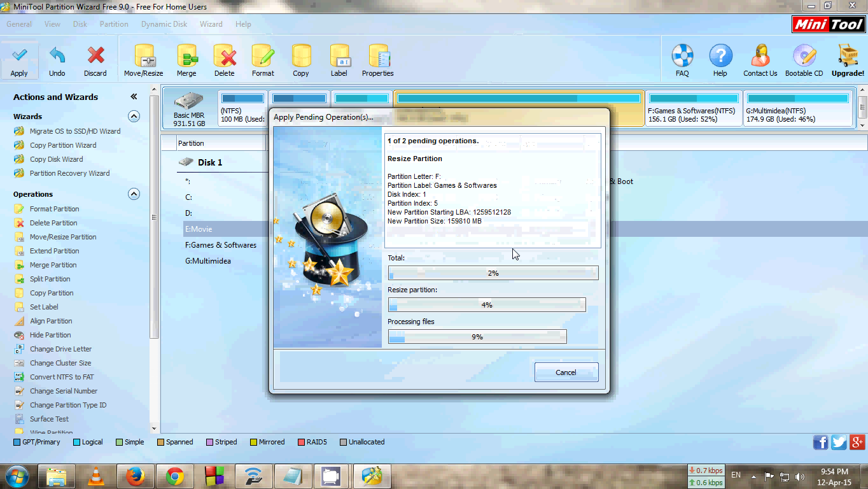This screenshot has width=868, height=489.
Task: Select the Merge toolbar icon
Action: tap(186, 57)
